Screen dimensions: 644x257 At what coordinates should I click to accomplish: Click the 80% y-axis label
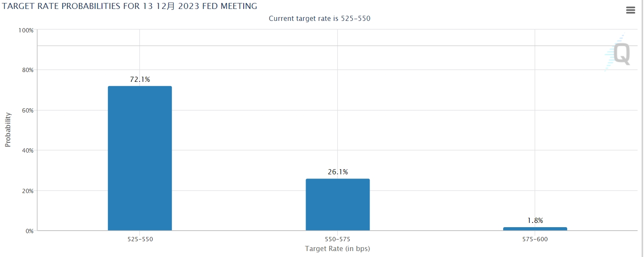pyautogui.click(x=27, y=70)
